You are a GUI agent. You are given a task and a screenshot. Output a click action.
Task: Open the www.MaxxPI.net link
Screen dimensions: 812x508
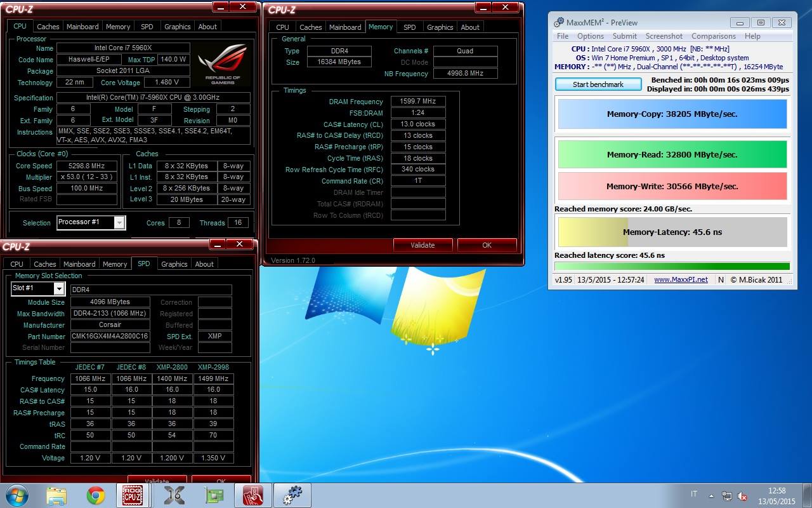point(681,279)
